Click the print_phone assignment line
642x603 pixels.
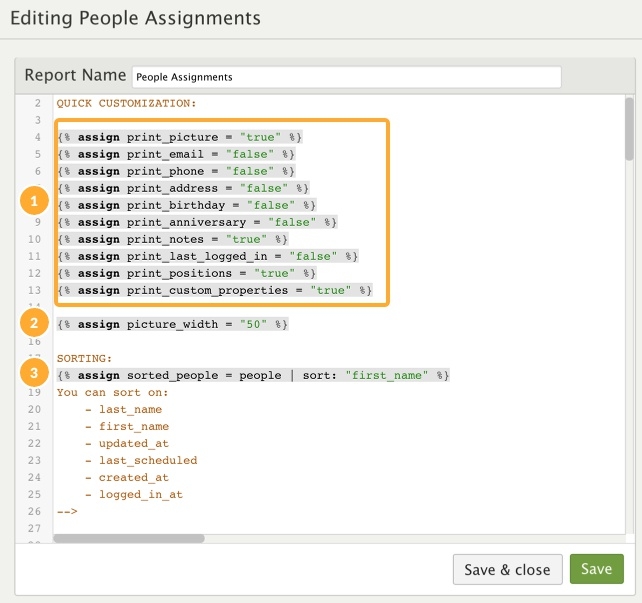[176, 171]
